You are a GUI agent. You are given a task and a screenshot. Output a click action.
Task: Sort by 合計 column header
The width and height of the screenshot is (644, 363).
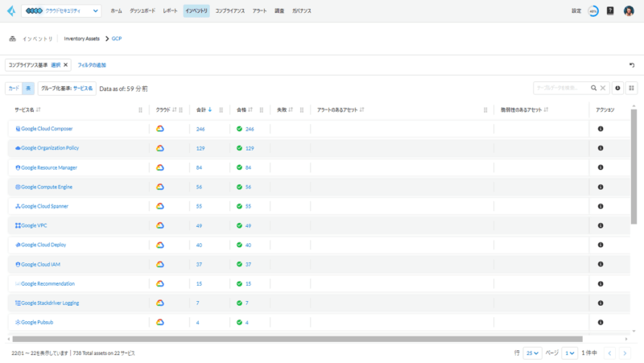204,109
